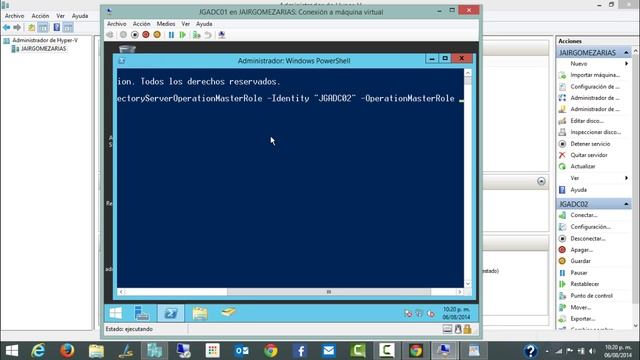Open the Medios menu in the VM connection window
Screen dimensions: 640x360
click(x=166, y=24)
